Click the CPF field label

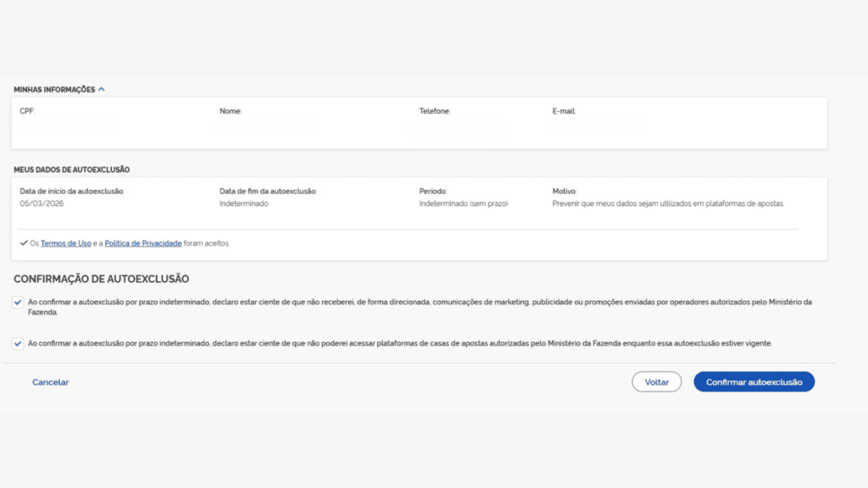click(x=27, y=111)
